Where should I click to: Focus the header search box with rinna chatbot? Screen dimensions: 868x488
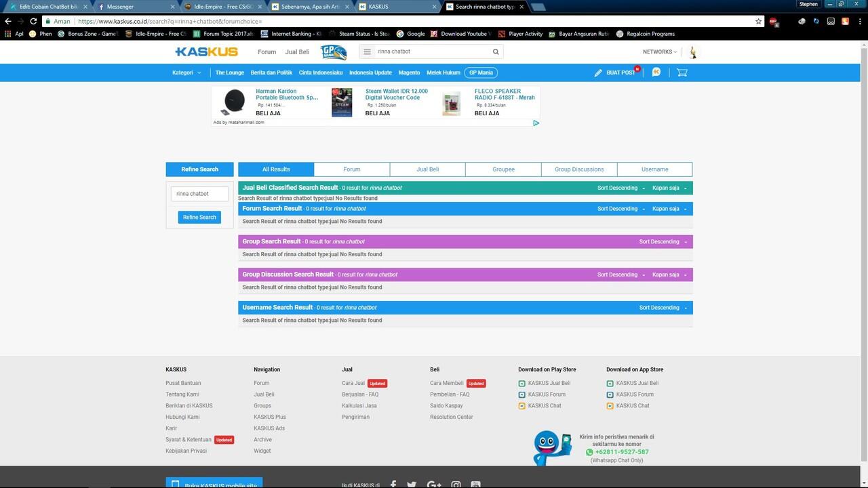(x=433, y=52)
